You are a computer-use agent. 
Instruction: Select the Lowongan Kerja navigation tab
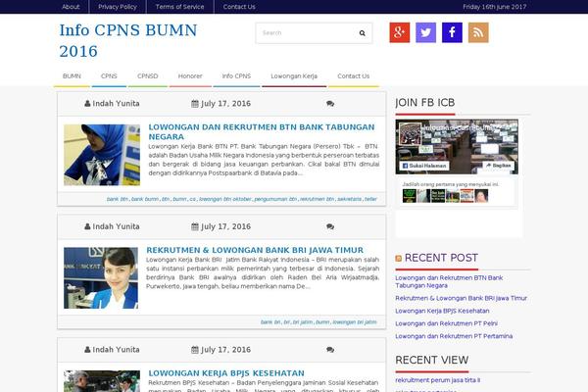click(x=294, y=76)
